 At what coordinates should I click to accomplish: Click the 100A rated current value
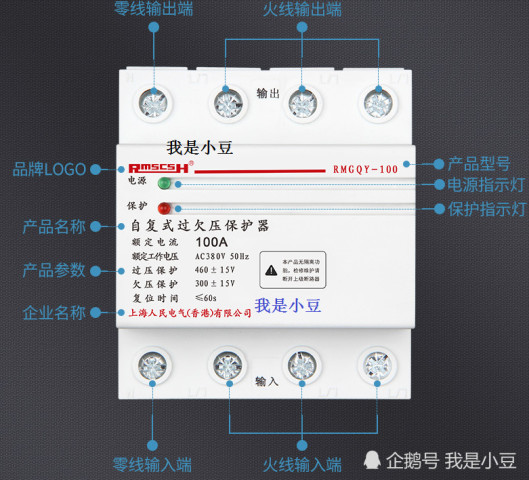pyautogui.click(x=212, y=242)
